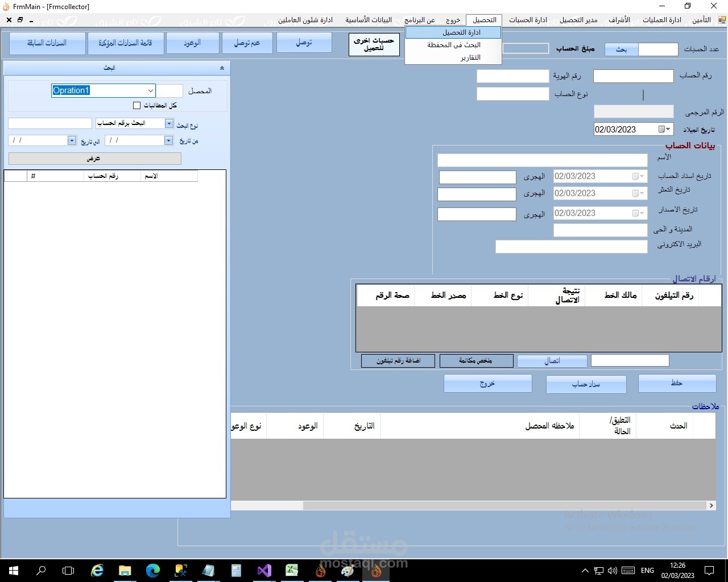Click the البريد الاكترونى input field
728x582 pixels.
click(x=572, y=247)
